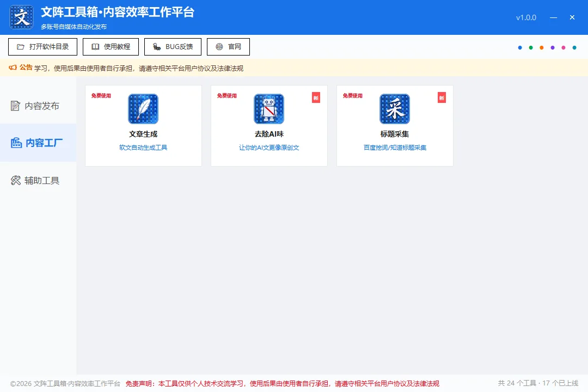This screenshot has width=588, height=392.
Task: Select the green theme color dot
Action: pyautogui.click(x=531, y=48)
